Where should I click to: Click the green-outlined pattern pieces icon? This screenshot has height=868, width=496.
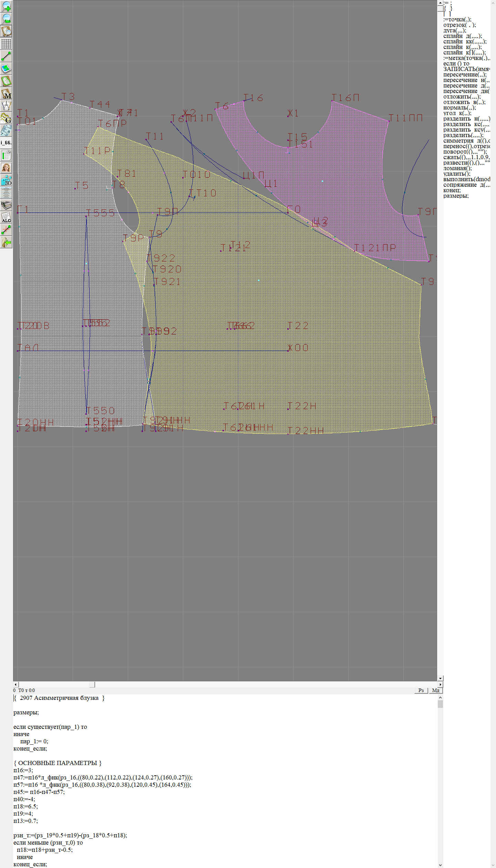[x=6, y=81]
